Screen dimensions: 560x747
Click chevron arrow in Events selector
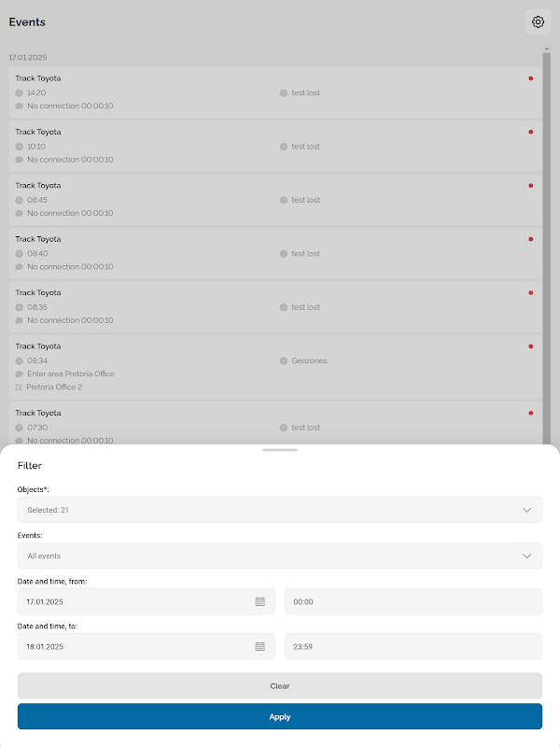527,556
